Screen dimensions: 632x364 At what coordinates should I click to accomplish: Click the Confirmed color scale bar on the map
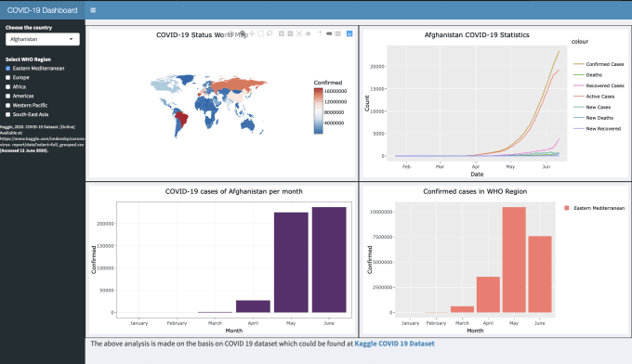click(319, 110)
